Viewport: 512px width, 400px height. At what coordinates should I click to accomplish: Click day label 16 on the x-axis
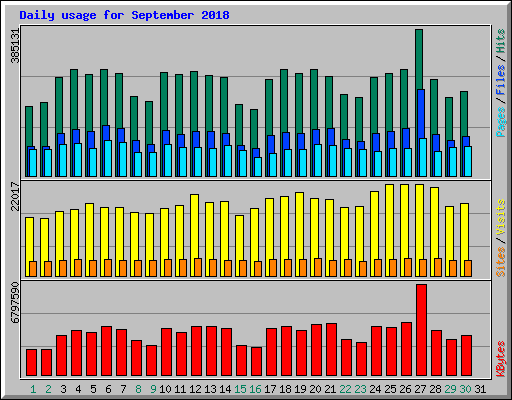255,389
